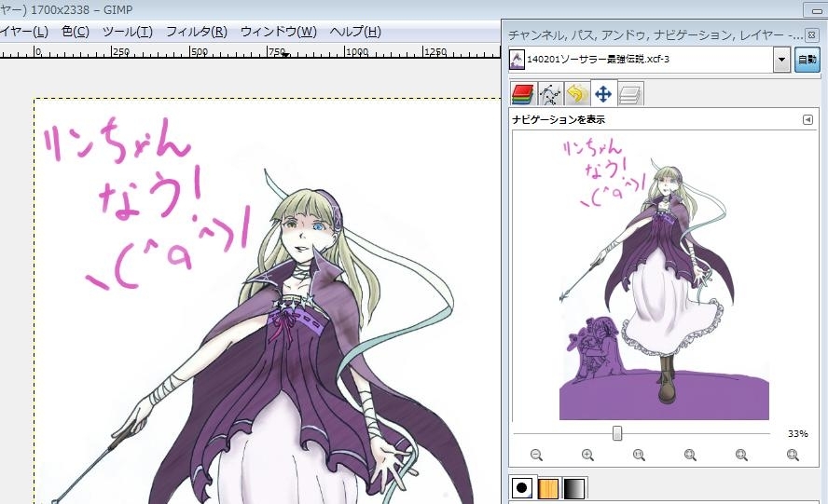The width and height of the screenshot is (828, 504).
Task: Close the dock panel with x button
Action: click(x=811, y=34)
